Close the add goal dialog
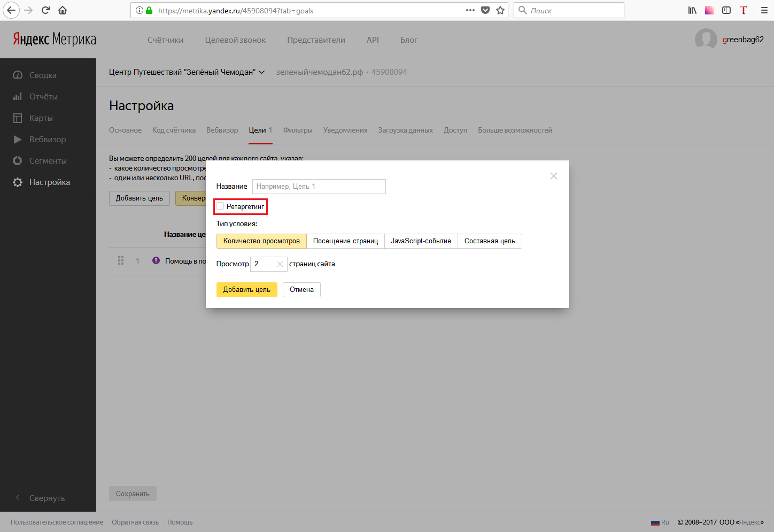 coord(554,176)
